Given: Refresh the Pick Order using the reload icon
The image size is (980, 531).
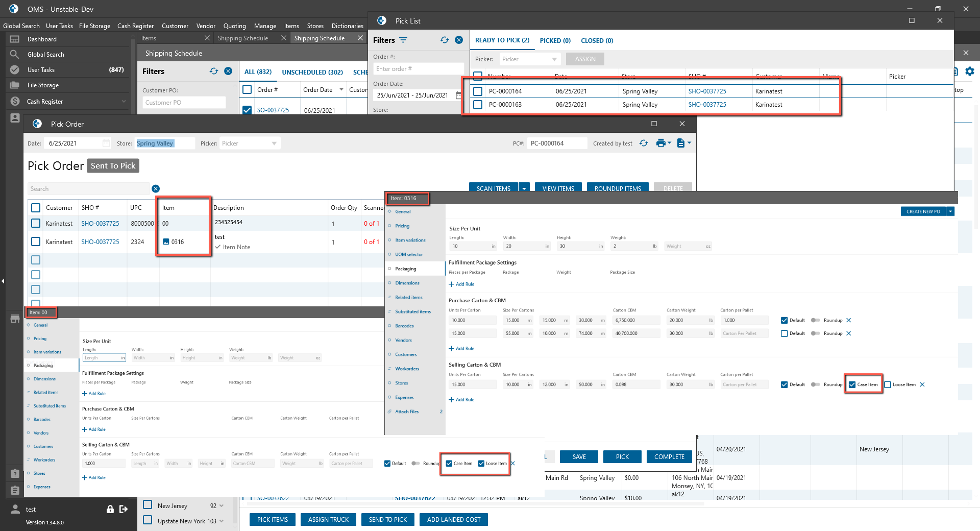Looking at the screenshot, I should coord(644,143).
